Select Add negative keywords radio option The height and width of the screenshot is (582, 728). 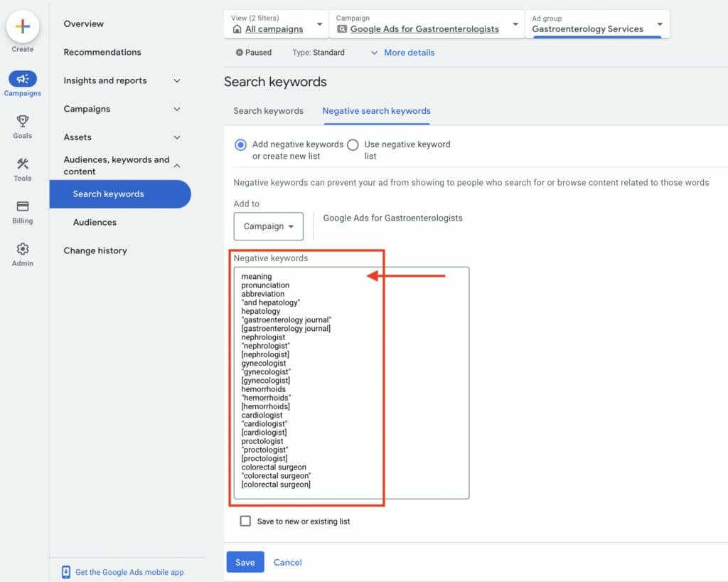click(240, 145)
